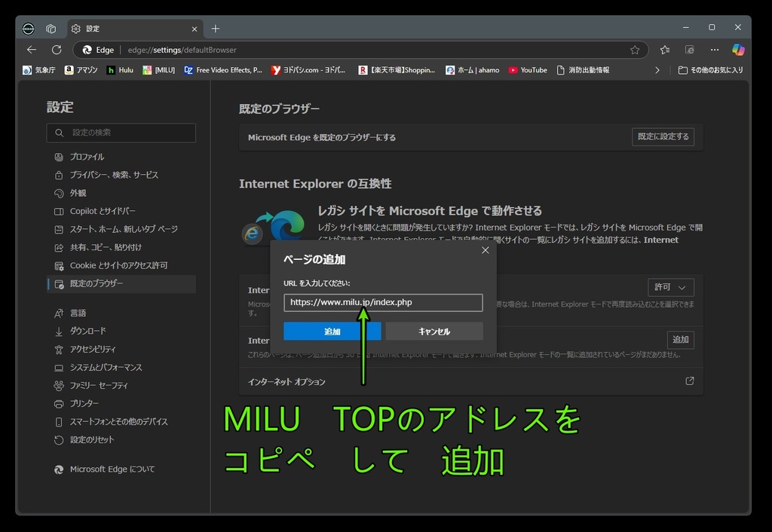The height and width of the screenshot is (532, 772).
Task: Open システムとパフォーマンス settings
Action: coord(121,368)
